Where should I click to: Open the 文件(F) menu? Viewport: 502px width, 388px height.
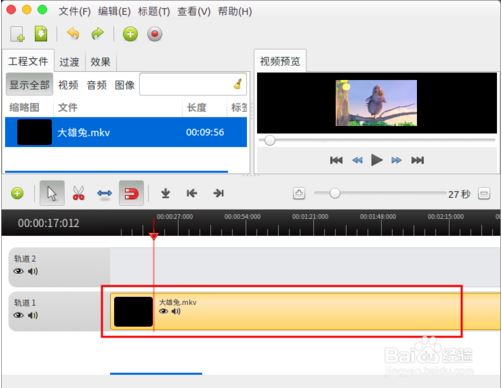pyautogui.click(x=75, y=11)
